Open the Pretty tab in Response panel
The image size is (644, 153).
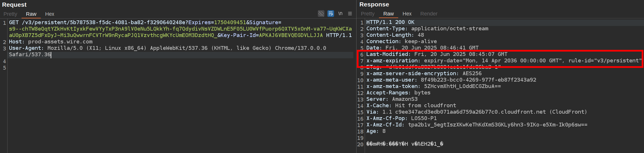(x=368, y=14)
